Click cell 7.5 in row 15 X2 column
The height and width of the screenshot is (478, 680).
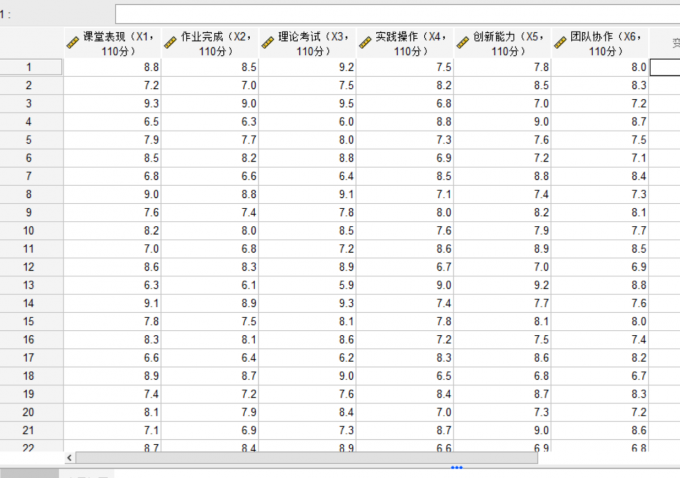pos(210,322)
